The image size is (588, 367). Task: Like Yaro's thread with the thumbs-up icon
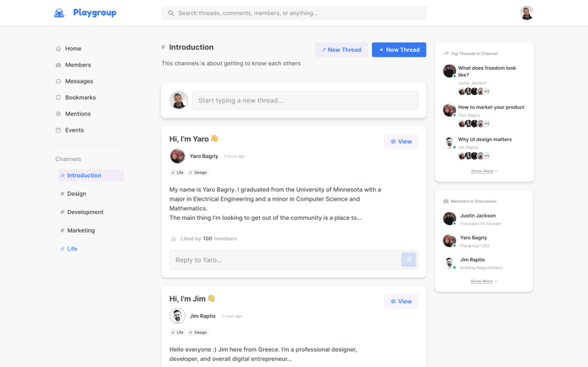173,239
